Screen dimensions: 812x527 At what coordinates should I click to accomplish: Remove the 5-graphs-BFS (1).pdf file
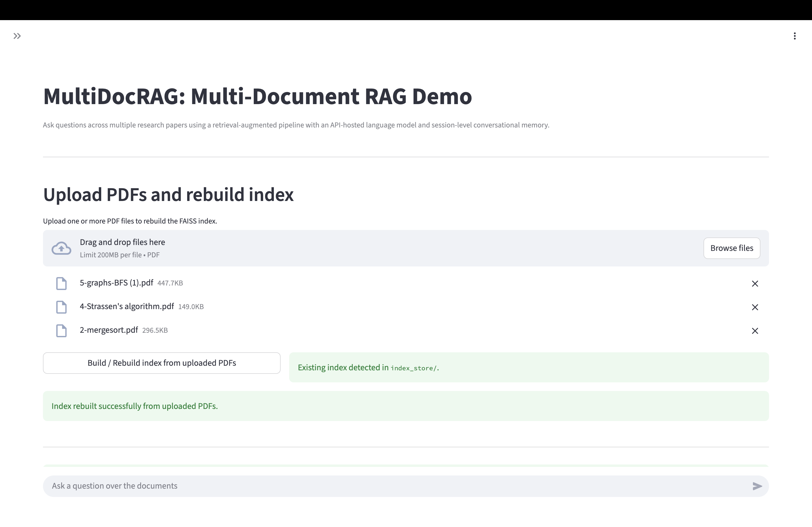755,284
